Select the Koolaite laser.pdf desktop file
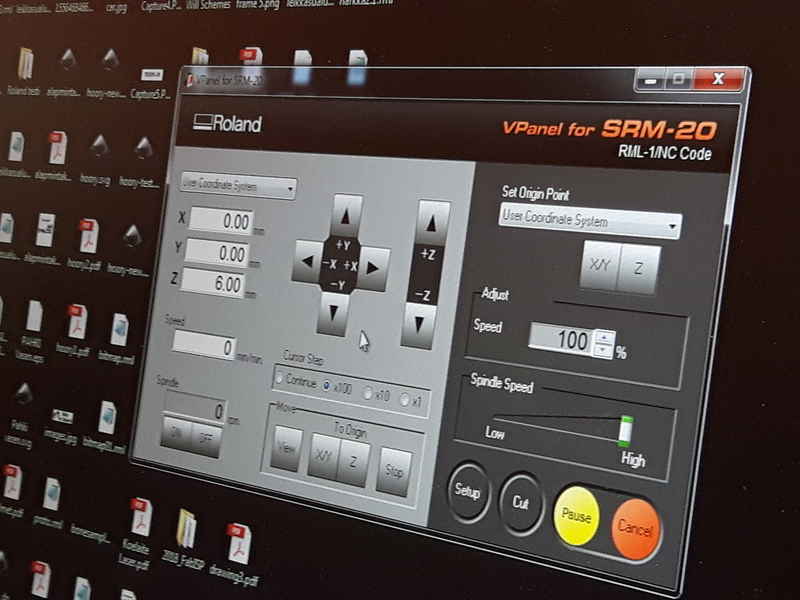Viewport: 800px width, 600px height. [x=138, y=534]
